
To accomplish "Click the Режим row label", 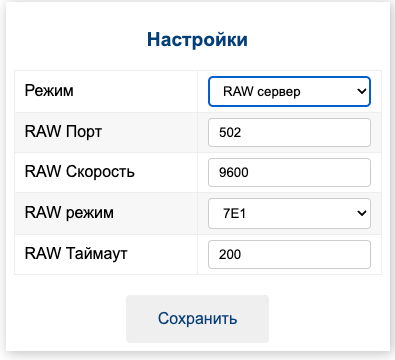I will coord(49,91).
